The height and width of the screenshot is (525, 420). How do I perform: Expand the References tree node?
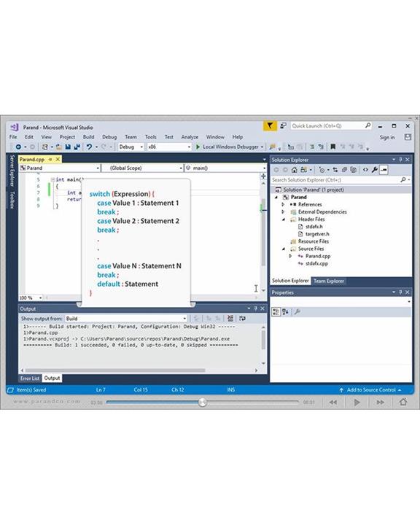(283, 204)
